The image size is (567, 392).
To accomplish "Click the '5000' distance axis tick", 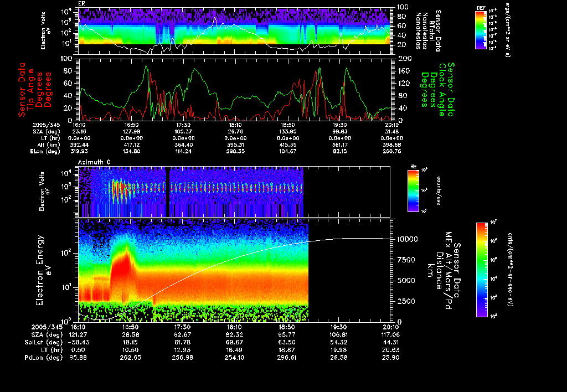I will (406, 280).
